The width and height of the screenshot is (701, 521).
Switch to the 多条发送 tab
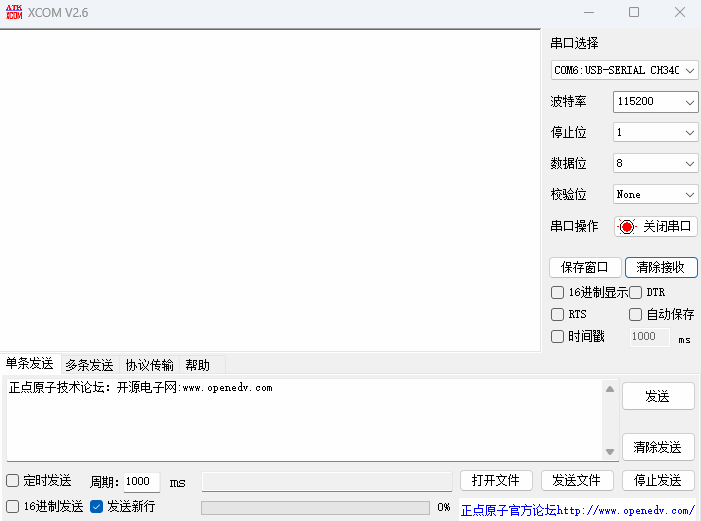[x=89, y=365]
